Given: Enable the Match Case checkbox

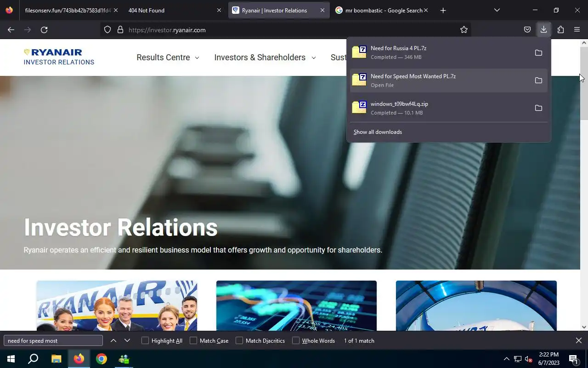Looking at the screenshot, I should click(x=193, y=340).
